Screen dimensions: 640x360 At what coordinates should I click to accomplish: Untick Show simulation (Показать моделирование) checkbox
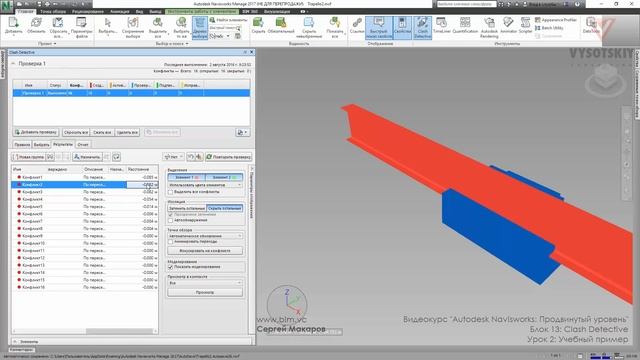tap(170, 267)
